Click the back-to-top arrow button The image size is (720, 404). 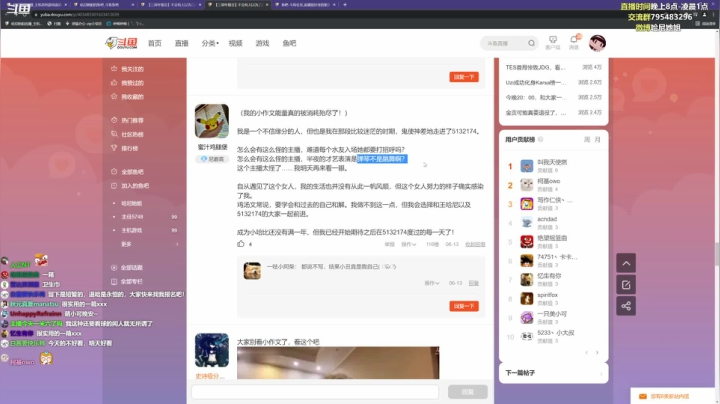(x=626, y=263)
